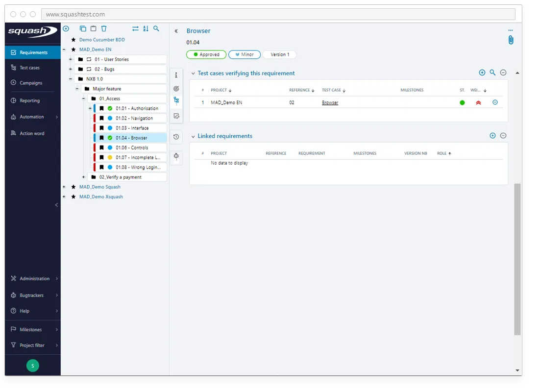Sort linked requirements by ROLE column
The width and height of the screenshot is (539, 392).
click(x=444, y=153)
